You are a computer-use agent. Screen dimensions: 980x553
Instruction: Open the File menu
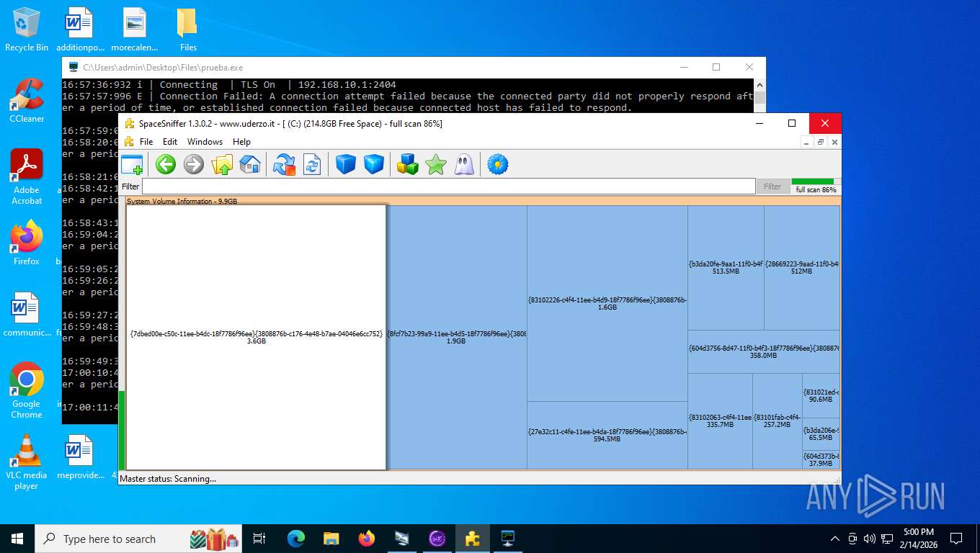pyautogui.click(x=146, y=142)
